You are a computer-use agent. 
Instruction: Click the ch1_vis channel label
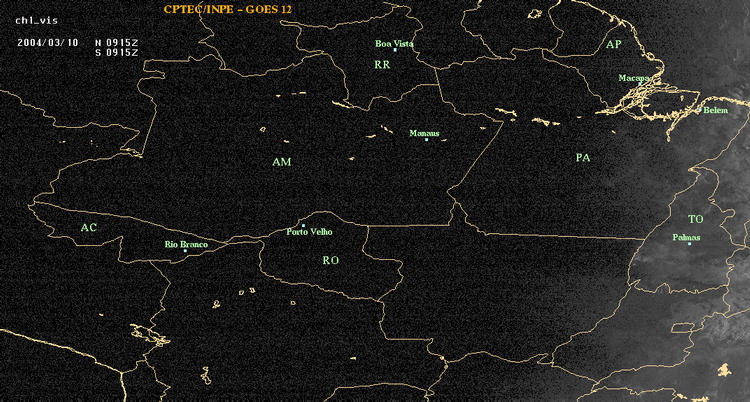pos(36,21)
